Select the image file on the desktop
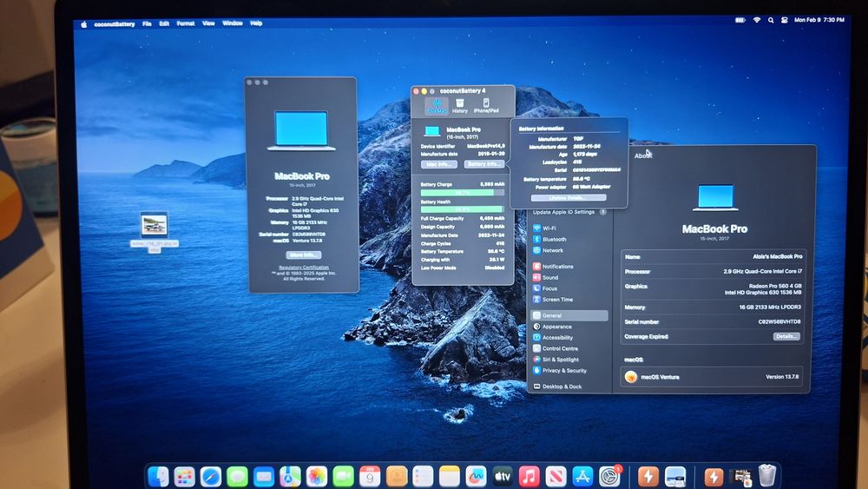The image size is (868, 489). coord(155,226)
